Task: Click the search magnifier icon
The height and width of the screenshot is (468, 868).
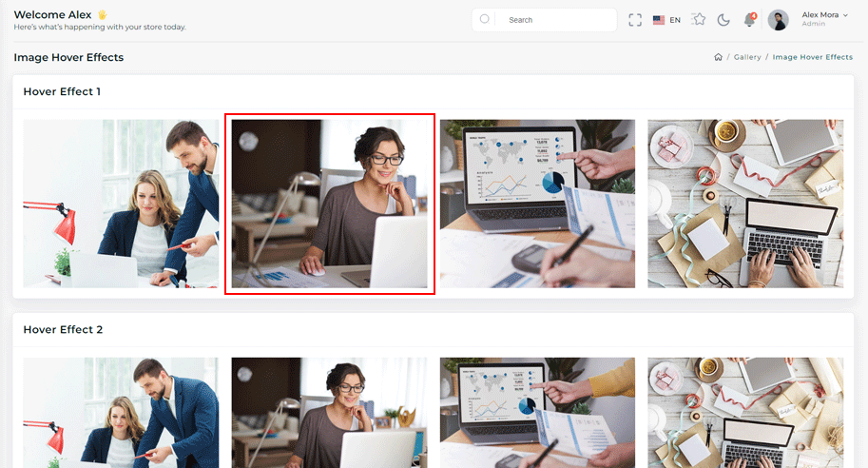Action: coord(485,19)
